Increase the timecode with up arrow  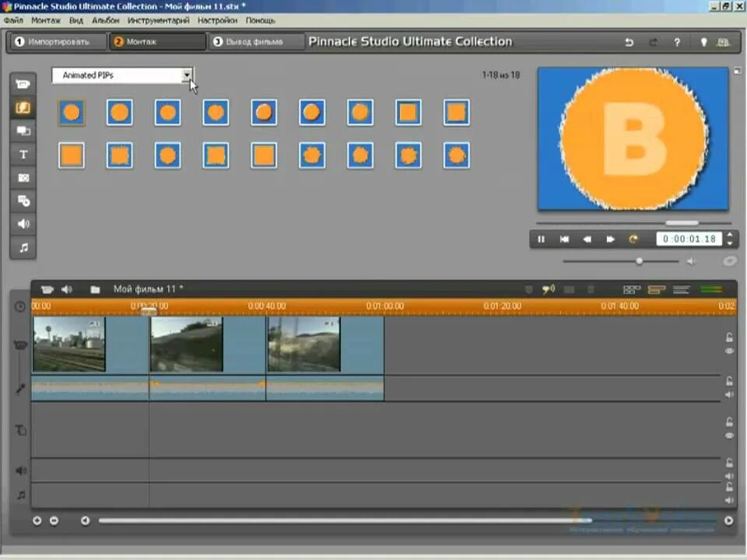730,235
